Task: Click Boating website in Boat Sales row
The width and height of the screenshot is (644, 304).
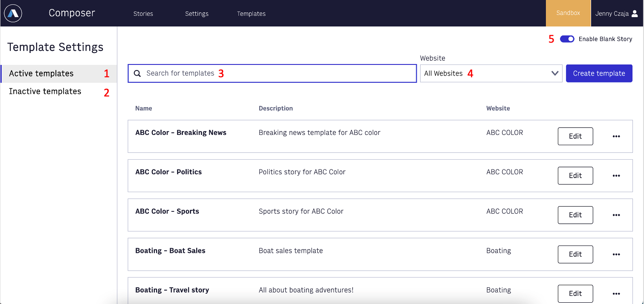Action: coord(499,251)
